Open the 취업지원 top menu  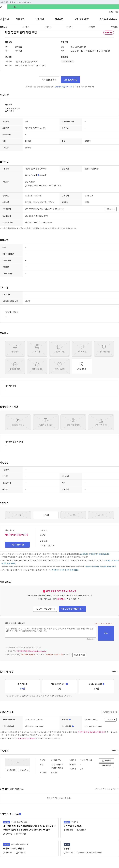40,19
